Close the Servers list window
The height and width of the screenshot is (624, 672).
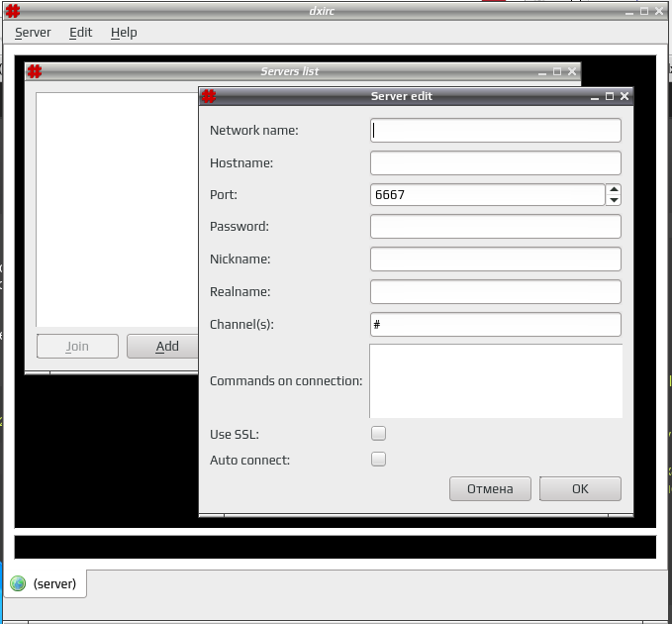click(572, 71)
